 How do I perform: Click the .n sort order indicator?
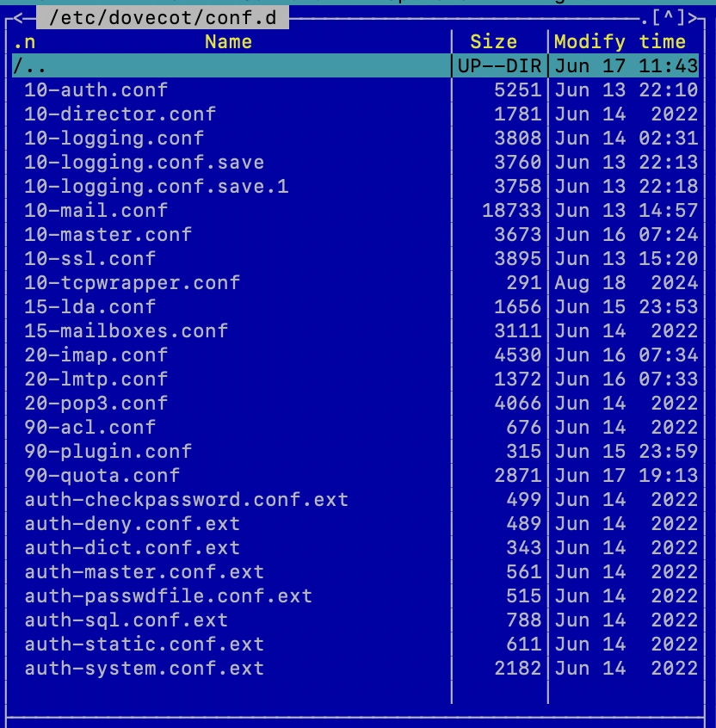(x=25, y=41)
